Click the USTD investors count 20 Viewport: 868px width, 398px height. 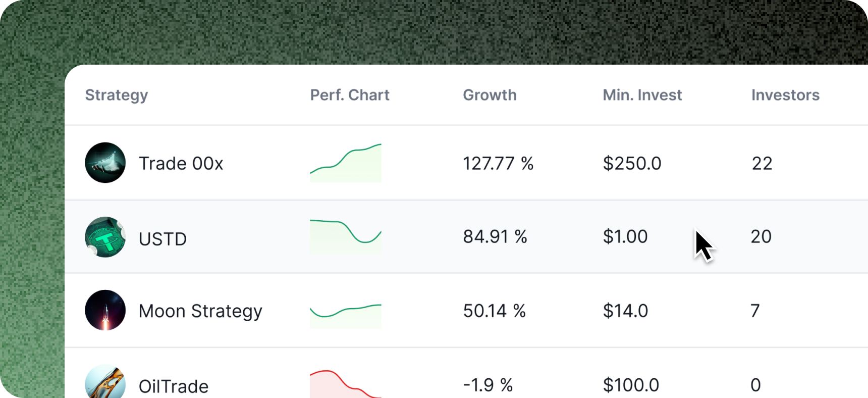click(761, 236)
